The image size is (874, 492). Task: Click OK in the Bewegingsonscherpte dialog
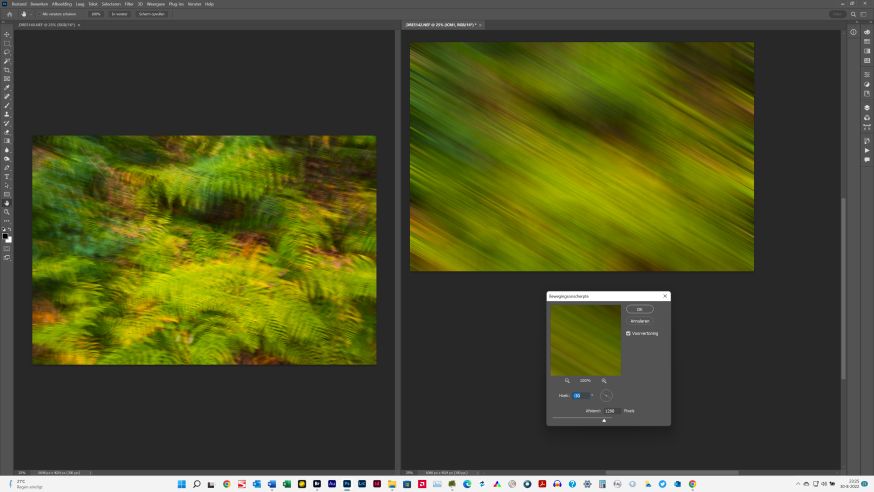pyautogui.click(x=640, y=309)
